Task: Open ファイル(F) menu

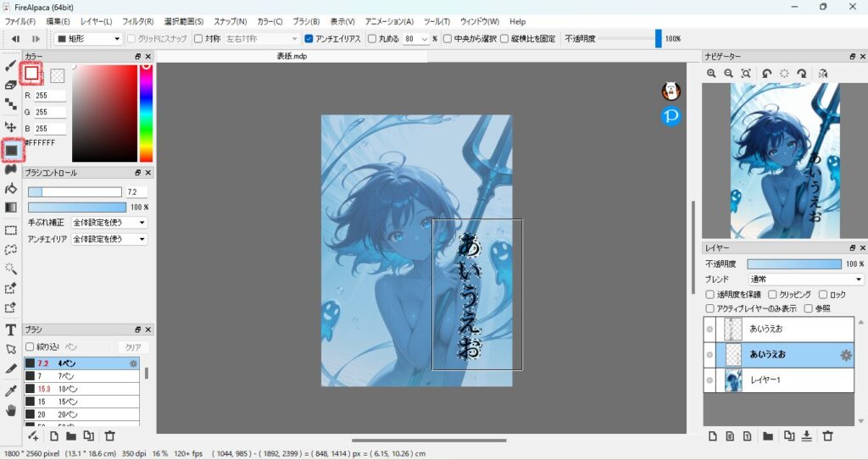Action: pos(20,21)
